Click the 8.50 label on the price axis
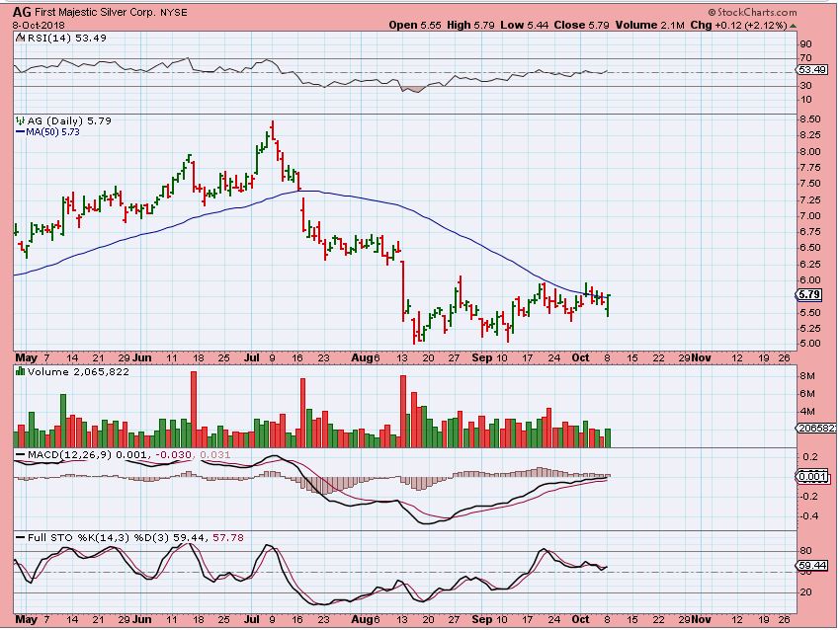 click(809, 119)
